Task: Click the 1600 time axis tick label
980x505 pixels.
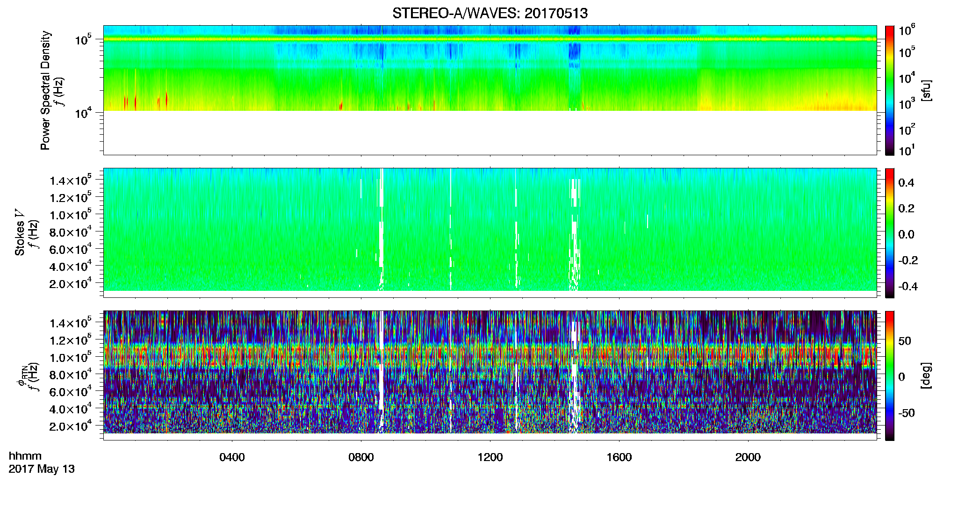Action: click(619, 457)
